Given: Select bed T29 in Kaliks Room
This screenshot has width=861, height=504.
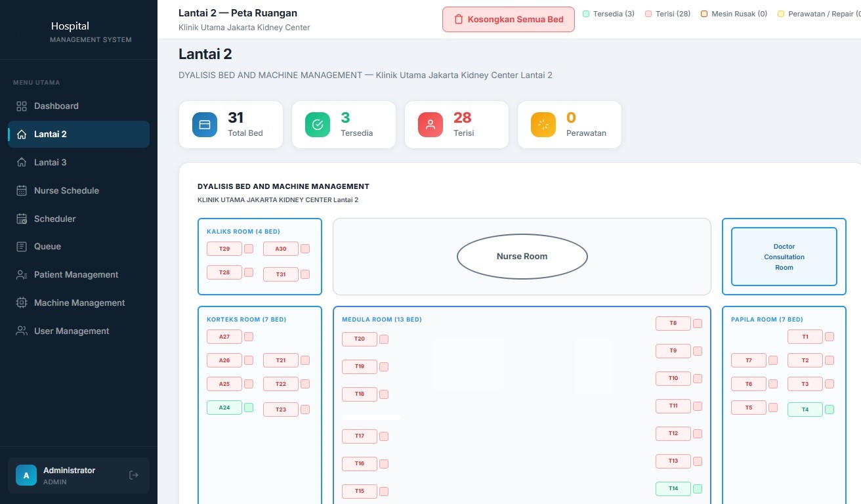Looking at the screenshot, I should tap(224, 249).
